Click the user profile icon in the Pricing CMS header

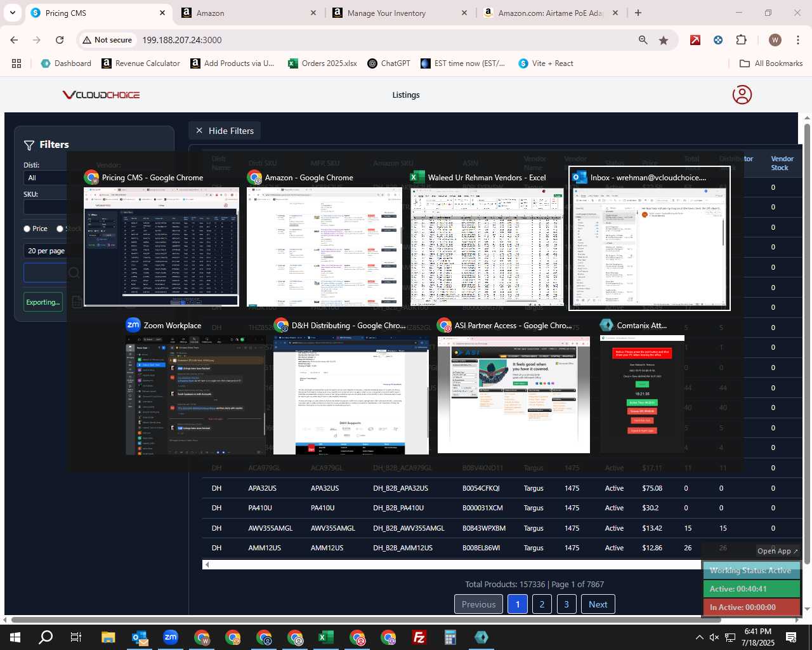coord(742,95)
